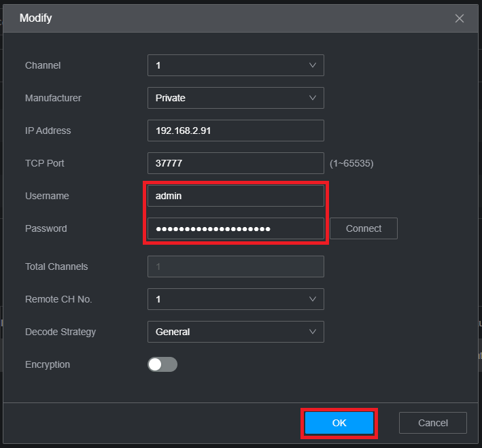Focus the Username field containing admin

[x=235, y=196]
